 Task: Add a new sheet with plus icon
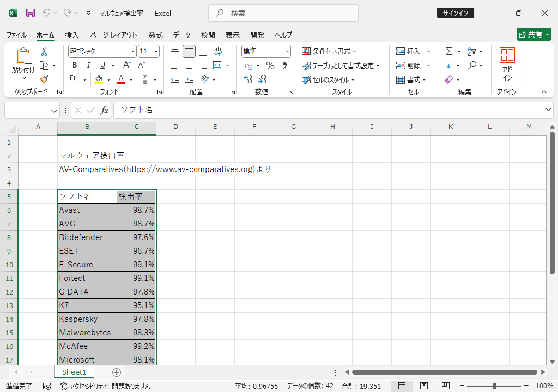coord(117,372)
